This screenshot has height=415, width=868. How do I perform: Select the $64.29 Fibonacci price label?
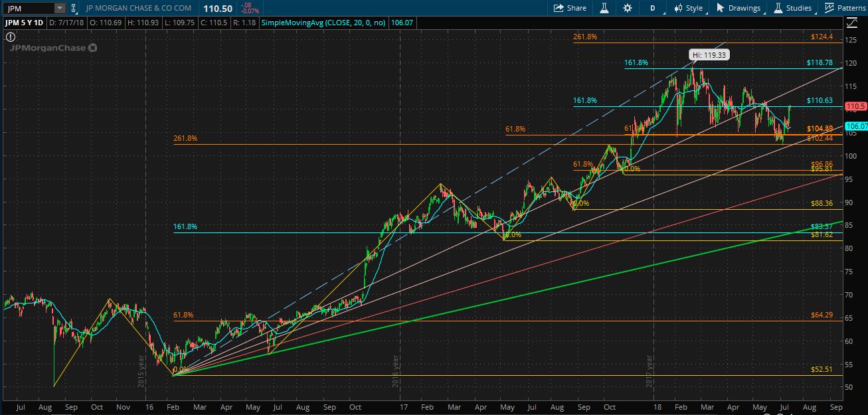pos(822,315)
